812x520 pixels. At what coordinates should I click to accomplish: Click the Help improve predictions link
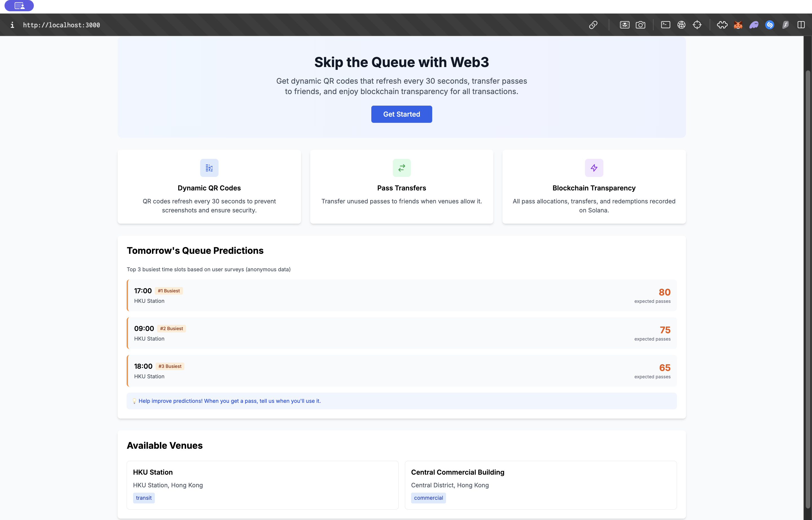[230, 401]
